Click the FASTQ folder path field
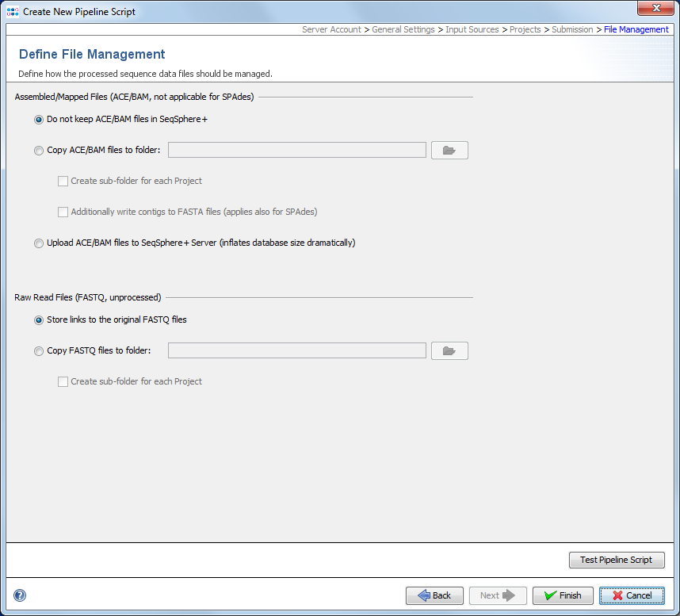The height and width of the screenshot is (616, 680). (x=297, y=350)
